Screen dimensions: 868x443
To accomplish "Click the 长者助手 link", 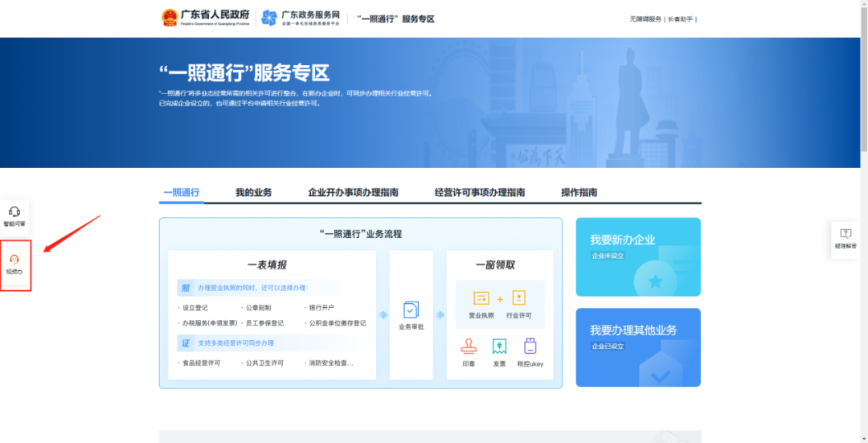I will pyautogui.click(x=680, y=18).
